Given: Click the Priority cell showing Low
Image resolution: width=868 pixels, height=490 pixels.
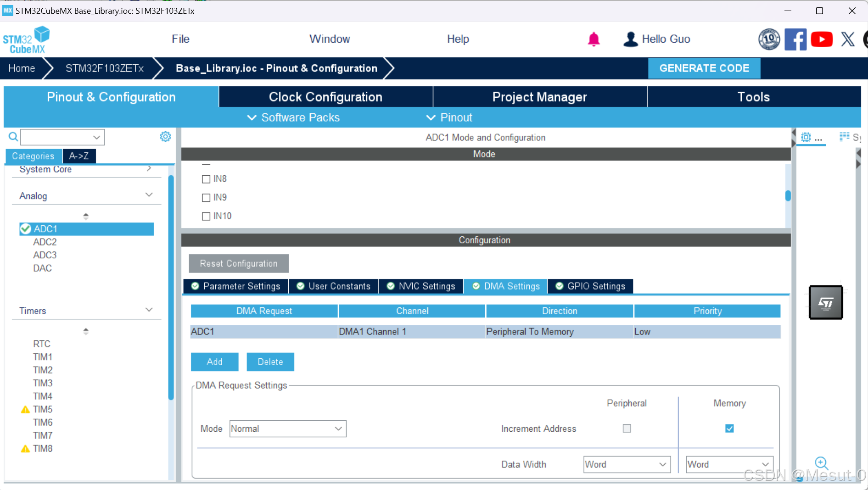Looking at the screenshot, I should click(707, 332).
